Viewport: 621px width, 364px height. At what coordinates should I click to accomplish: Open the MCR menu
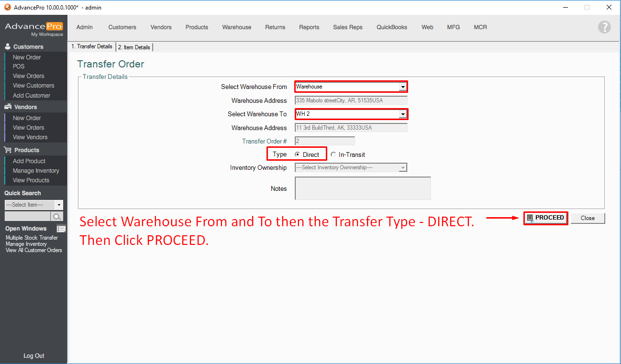tap(480, 27)
